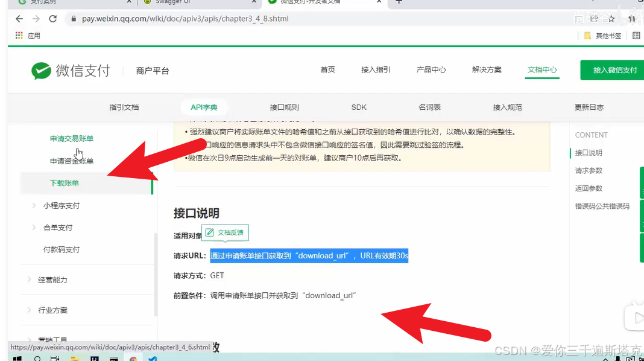Open 合单支付 sidebar entry
Screen dimensions: 644x361
pos(58,228)
